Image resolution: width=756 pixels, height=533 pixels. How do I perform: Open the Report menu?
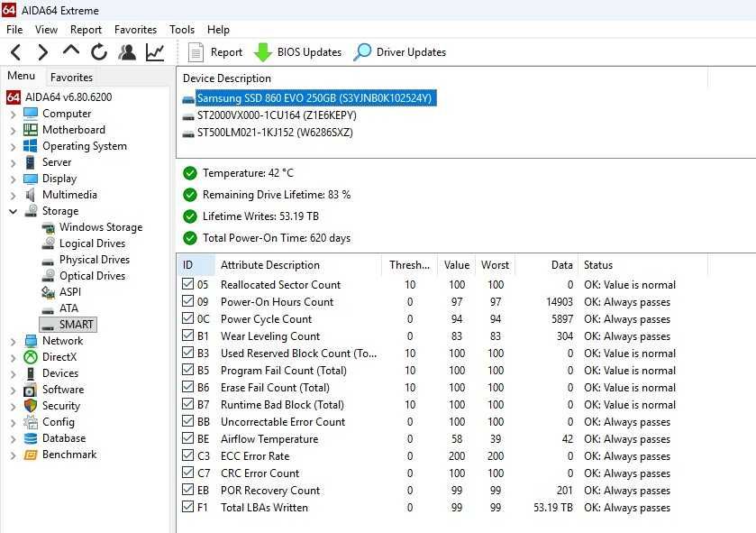[86, 30]
